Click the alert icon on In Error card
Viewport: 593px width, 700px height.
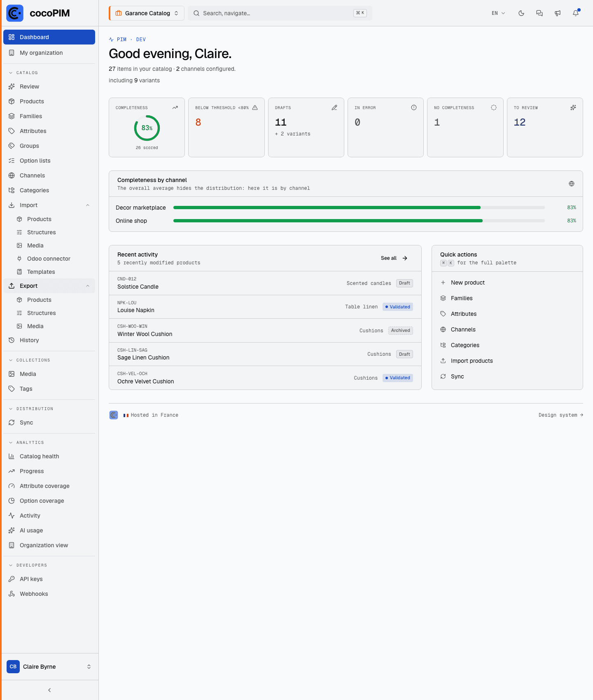point(414,107)
